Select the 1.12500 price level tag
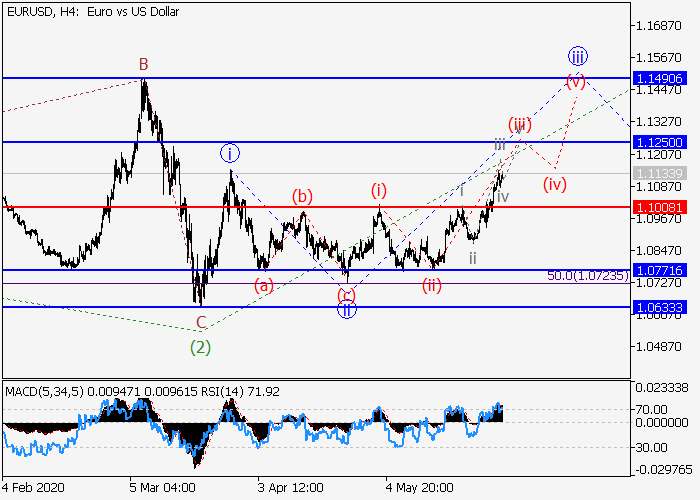This screenshot has height=500, width=700. [x=659, y=143]
